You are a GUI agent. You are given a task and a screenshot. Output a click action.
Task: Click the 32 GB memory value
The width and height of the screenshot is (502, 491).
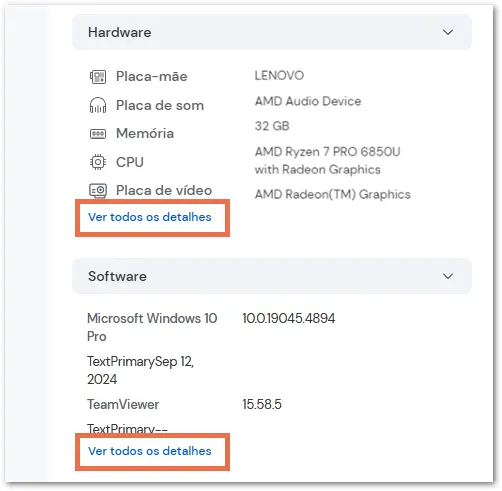(x=272, y=126)
